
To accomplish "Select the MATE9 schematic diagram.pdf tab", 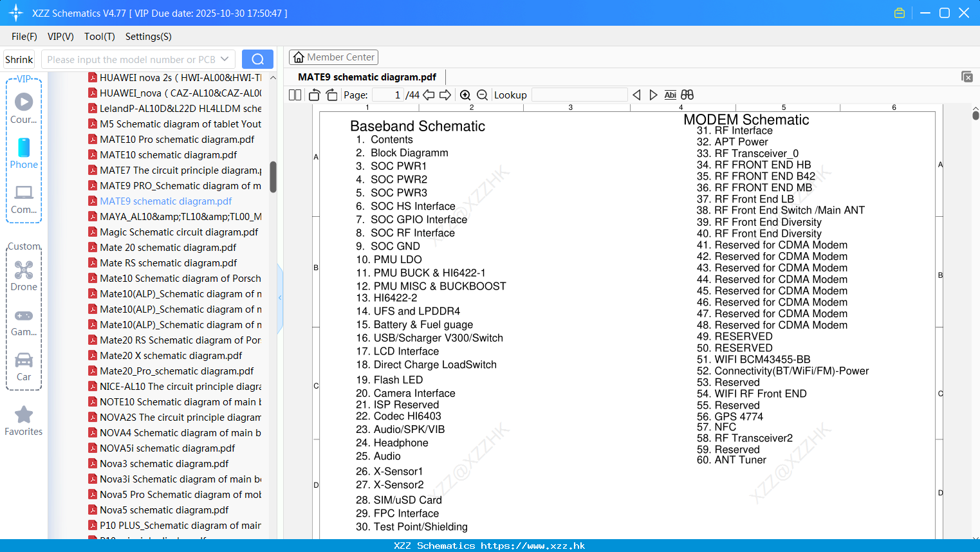I will pyautogui.click(x=367, y=77).
